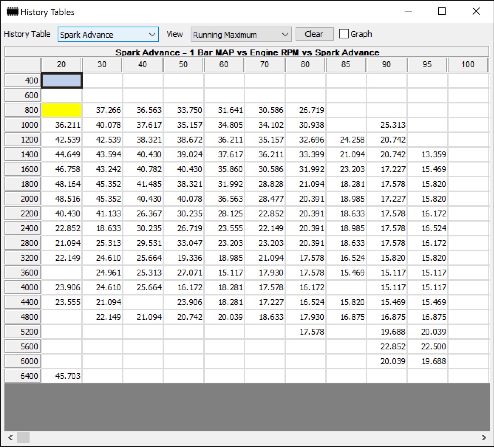494x448 pixels.
Task: Click column header 60
Action: 224,65
